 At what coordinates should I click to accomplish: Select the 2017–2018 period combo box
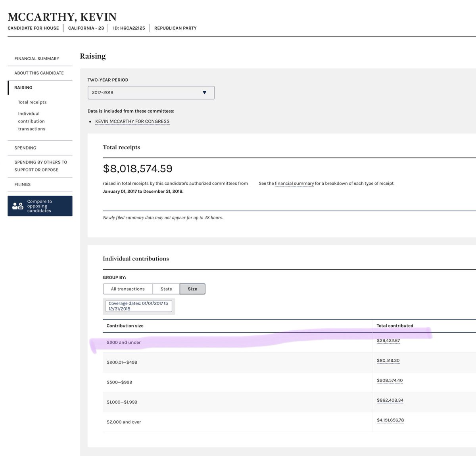(x=151, y=92)
